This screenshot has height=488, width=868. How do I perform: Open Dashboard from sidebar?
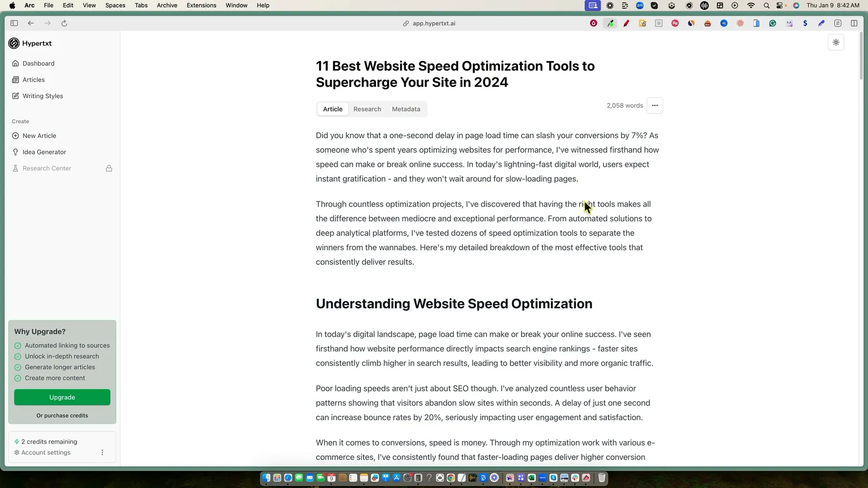pos(38,64)
